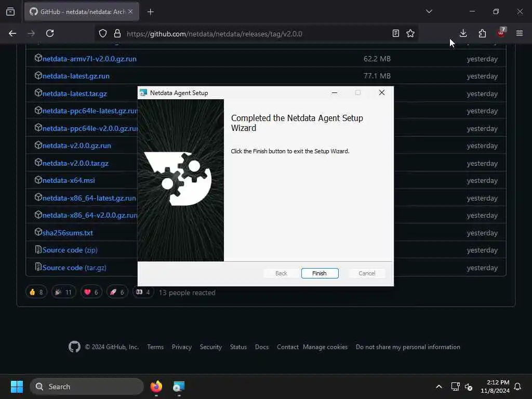Open the Firefox recent browsing view icon

pos(10,12)
